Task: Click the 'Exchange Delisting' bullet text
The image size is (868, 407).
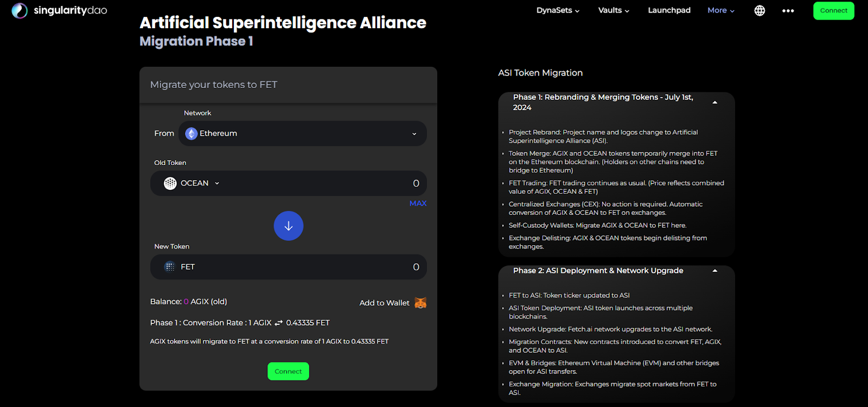Action: [608, 242]
